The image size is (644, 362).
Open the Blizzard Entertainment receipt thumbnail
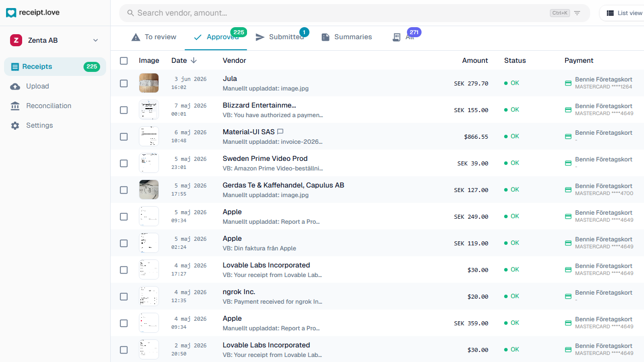point(149,110)
